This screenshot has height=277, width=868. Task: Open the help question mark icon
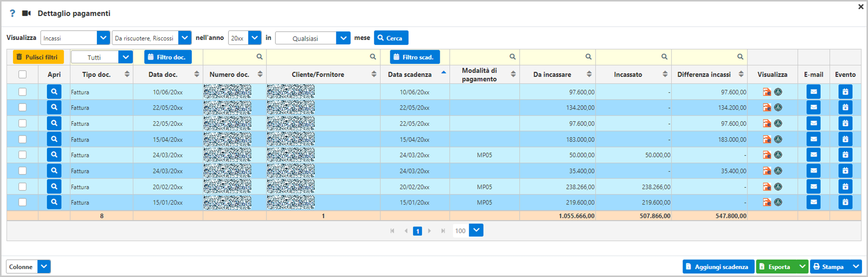[12, 13]
